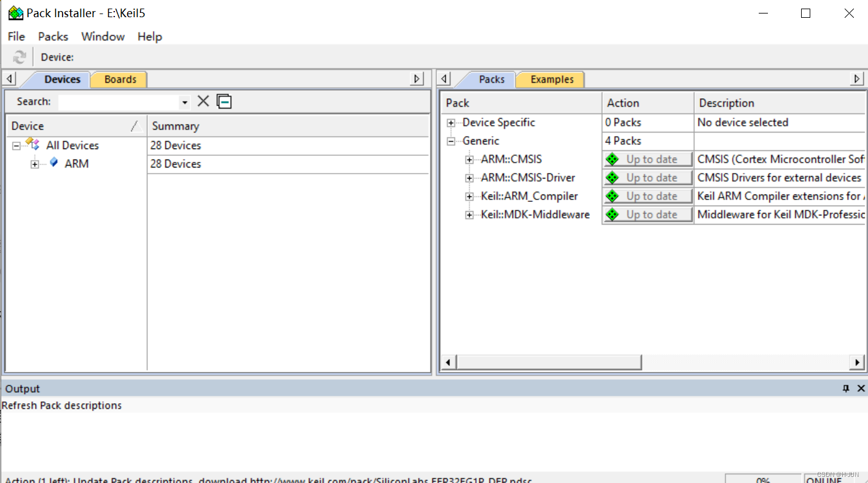Viewport: 868px width, 483px height.
Task: Click the ARM::CMSIS-Driver green status icon
Action: [x=611, y=177]
